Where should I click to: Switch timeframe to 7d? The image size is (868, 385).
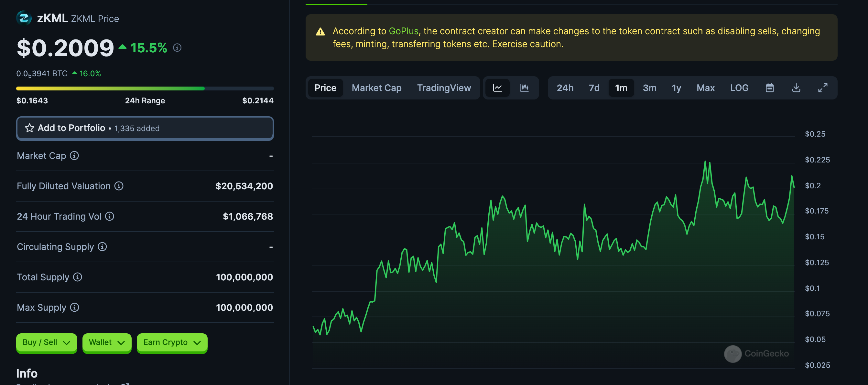[594, 88]
